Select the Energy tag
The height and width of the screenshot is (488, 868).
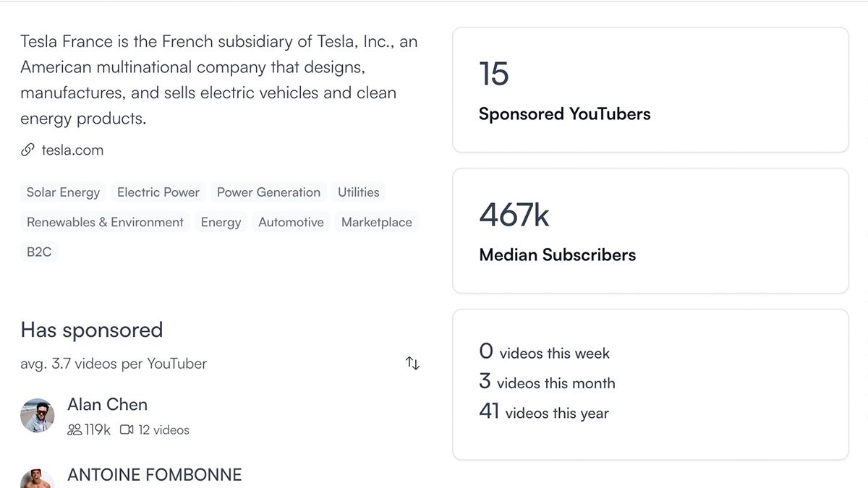coord(221,222)
